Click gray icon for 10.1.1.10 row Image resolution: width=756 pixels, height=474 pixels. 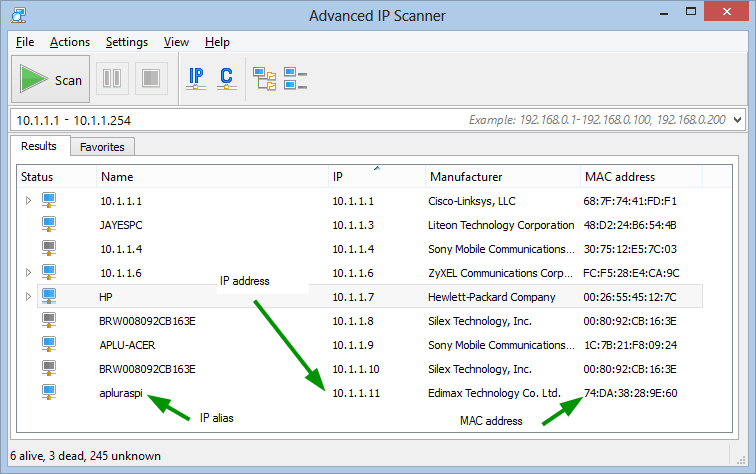pyautogui.click(x=49, y=368)
